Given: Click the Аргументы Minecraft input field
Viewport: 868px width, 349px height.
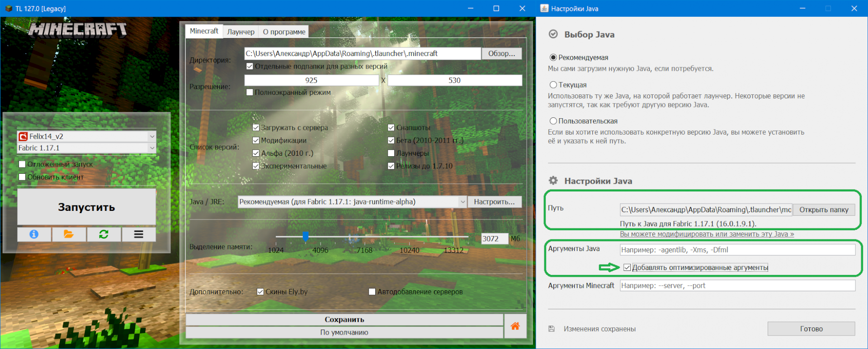Looking at the screenshot, I should coord(737,285).
